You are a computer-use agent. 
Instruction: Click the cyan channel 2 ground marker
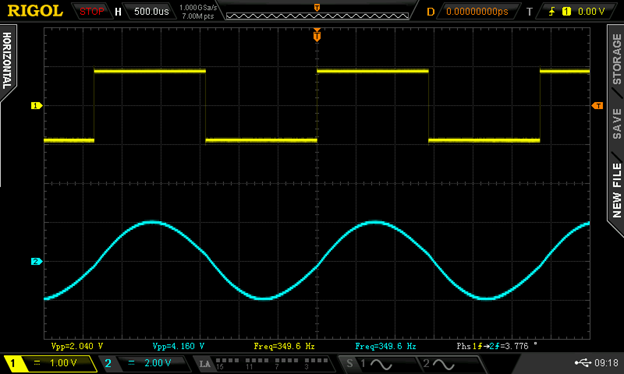[x=36, y=261]
